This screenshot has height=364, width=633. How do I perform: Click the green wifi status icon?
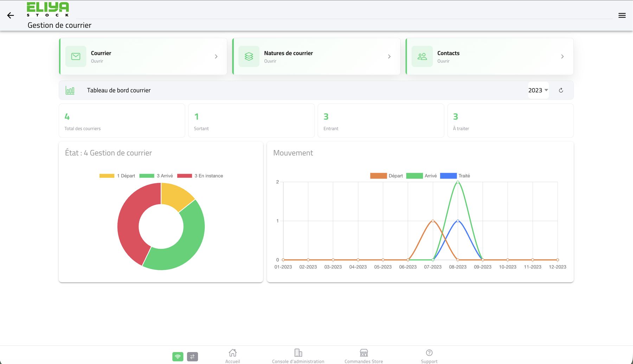pos(178,357)
